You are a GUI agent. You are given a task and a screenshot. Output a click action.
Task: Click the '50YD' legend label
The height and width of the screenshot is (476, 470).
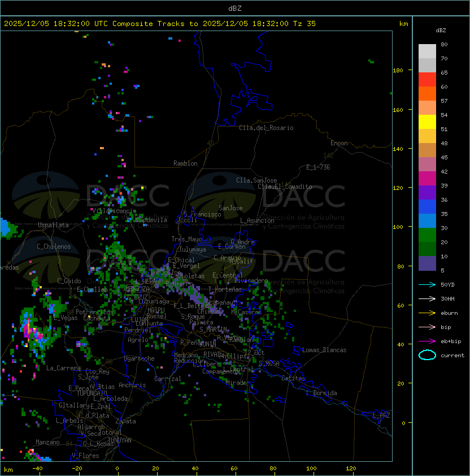pyautogui.click(x=447, y=285)
